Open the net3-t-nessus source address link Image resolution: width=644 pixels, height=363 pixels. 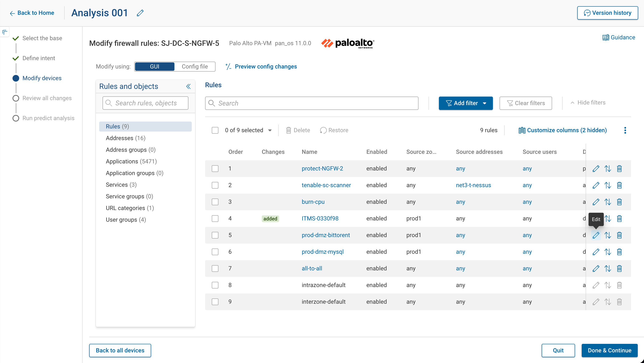473,185
